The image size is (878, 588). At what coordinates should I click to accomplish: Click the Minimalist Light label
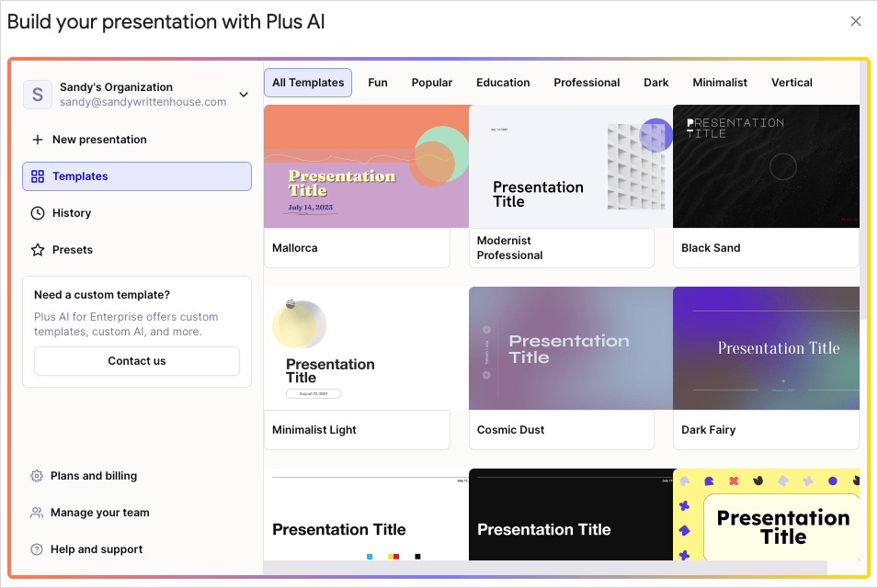coord(314,430)
